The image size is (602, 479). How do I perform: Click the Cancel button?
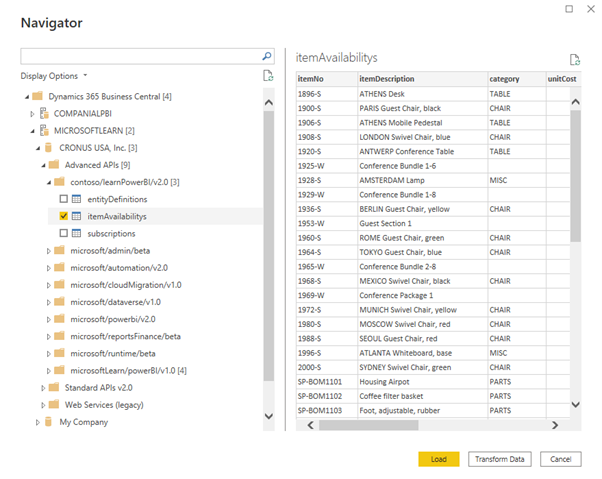pos(561,459)
